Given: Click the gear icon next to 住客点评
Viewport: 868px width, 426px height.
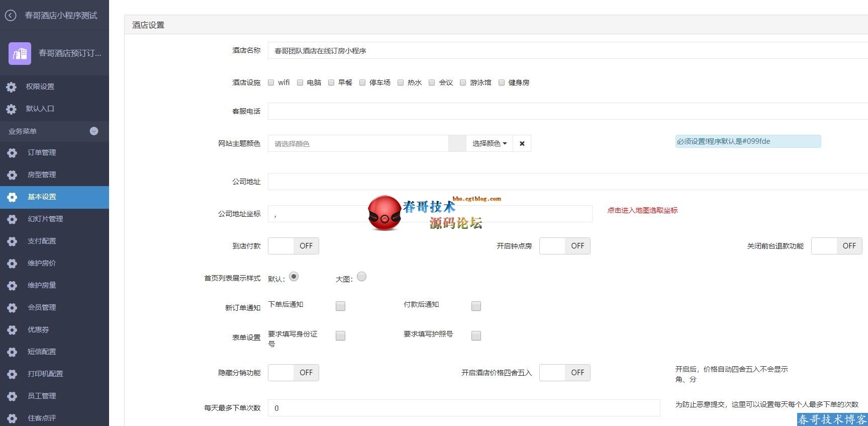Looking at the screenshot, I should click(12, 418).
